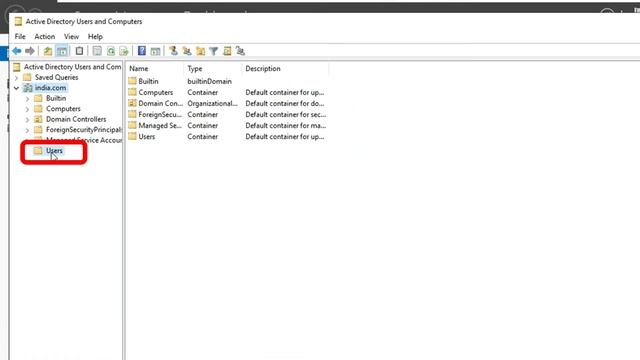Select Builtin in the console tree

(56, 98)
